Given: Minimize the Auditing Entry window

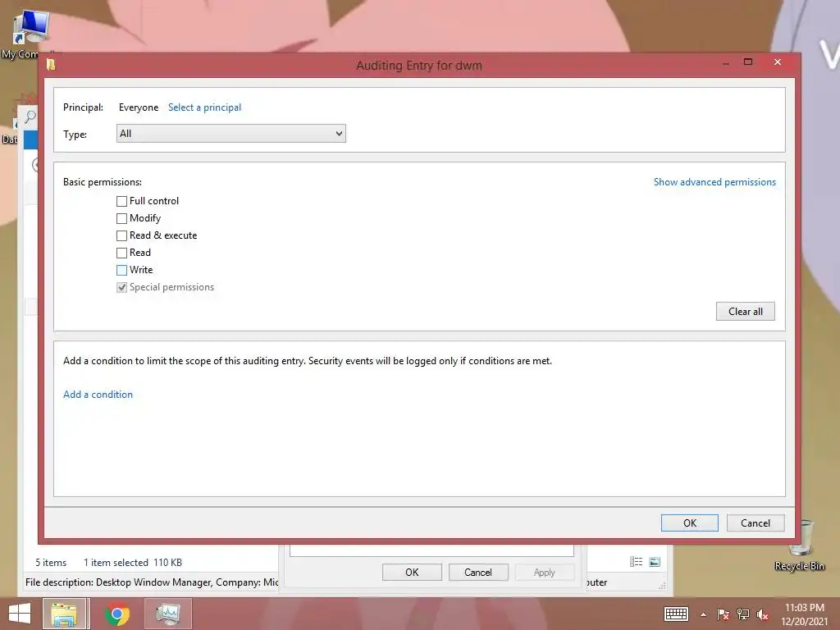Looking at the screenshot, I should click(x=726, y=63).
